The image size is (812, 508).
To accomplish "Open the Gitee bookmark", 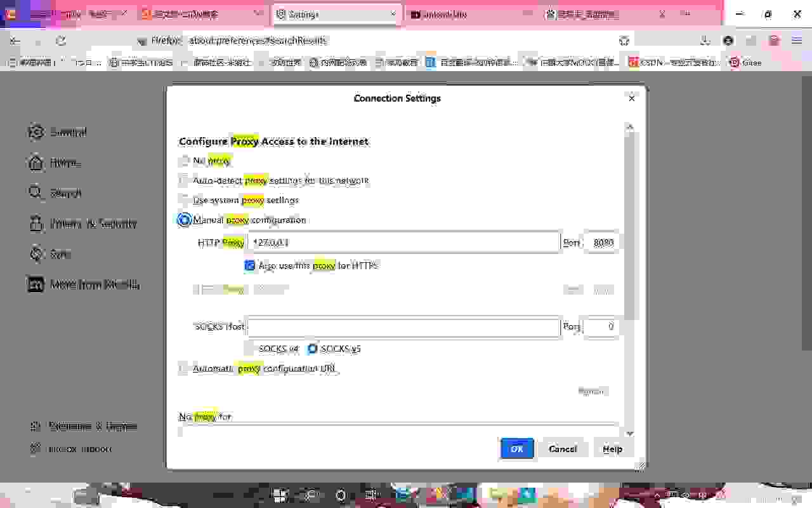I will [x=745, y=62].
